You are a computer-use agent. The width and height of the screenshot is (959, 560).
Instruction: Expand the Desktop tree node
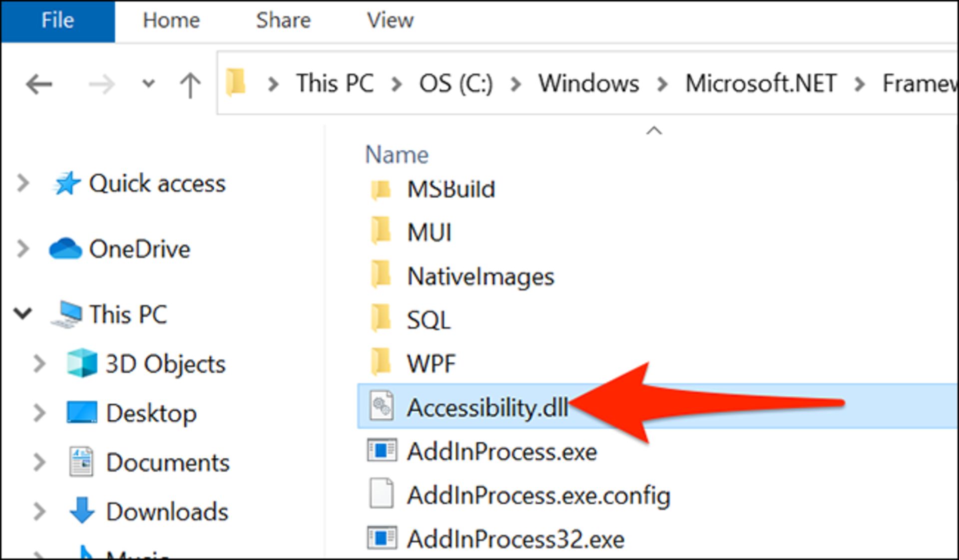(39, 413)
